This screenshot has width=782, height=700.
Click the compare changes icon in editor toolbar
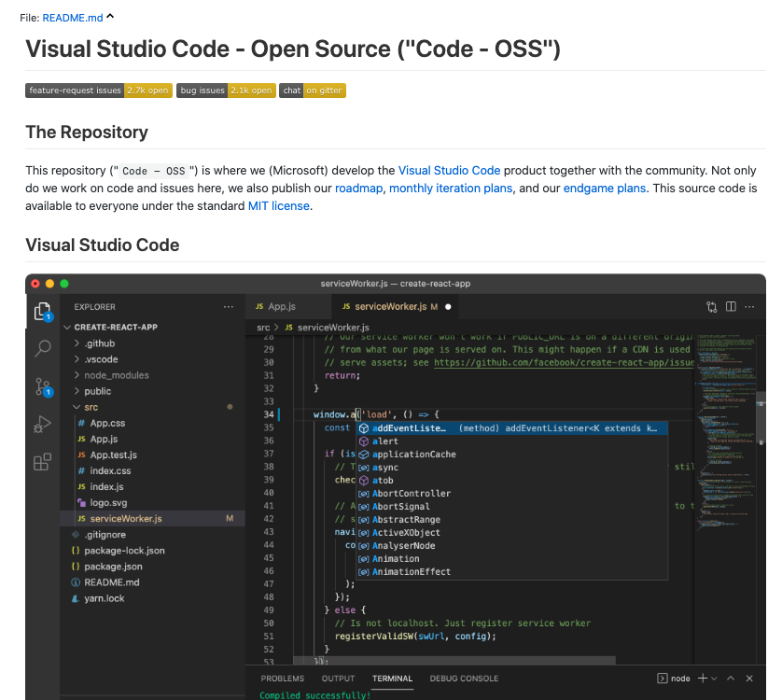pos(712,306)
